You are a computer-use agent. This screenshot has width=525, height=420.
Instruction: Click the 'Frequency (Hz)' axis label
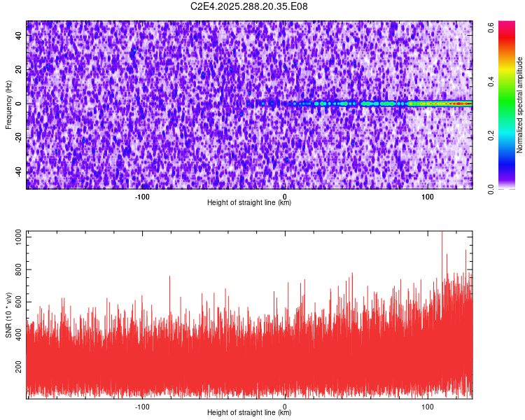tap(8, 105)
